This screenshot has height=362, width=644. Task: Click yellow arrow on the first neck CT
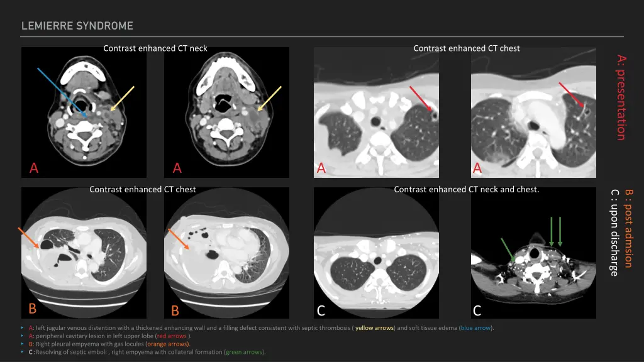coord(123,98)
